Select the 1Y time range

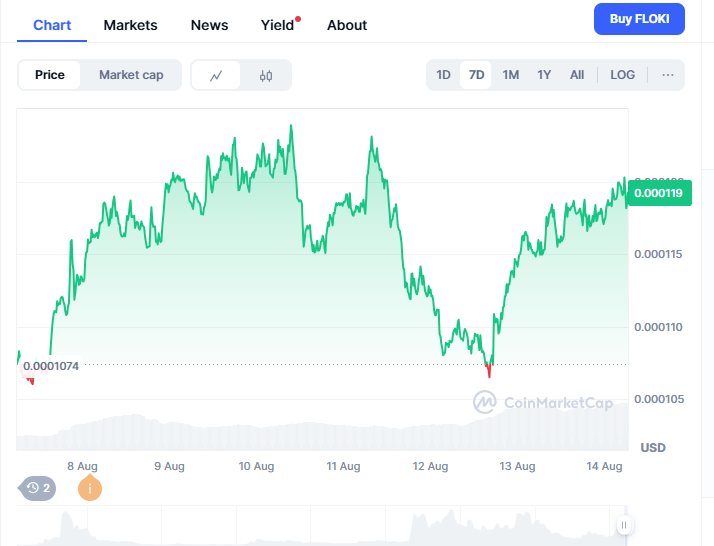[x=544, y=75]
